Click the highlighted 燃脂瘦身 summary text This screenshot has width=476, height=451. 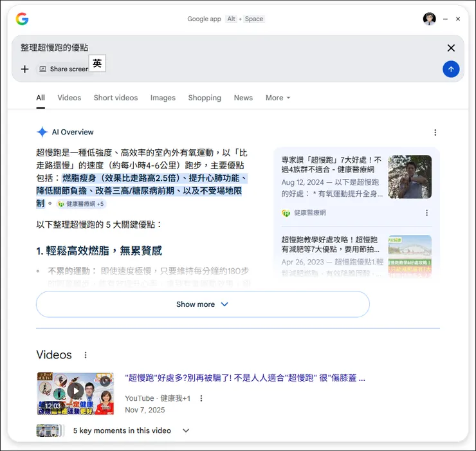[x=142, y=190]
